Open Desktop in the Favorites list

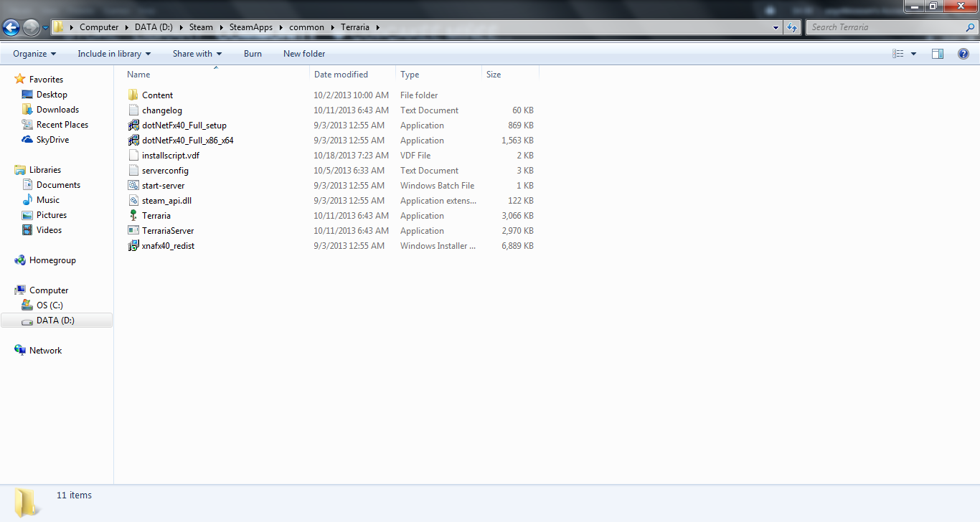click(52, 95)
